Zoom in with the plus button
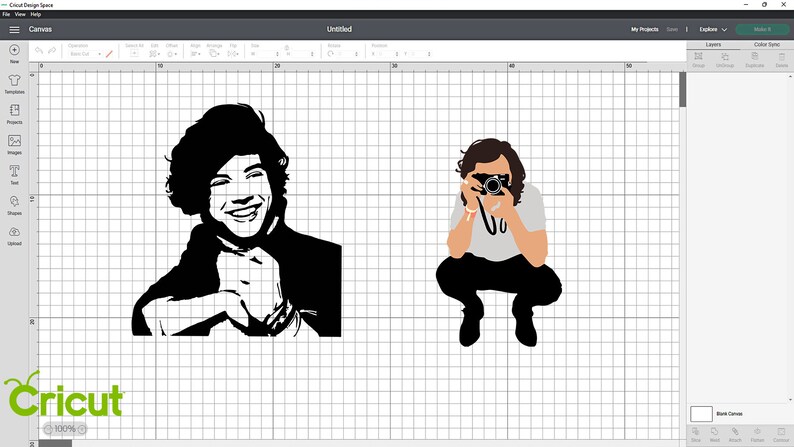The image size is (794, 447). click(82, 429)
